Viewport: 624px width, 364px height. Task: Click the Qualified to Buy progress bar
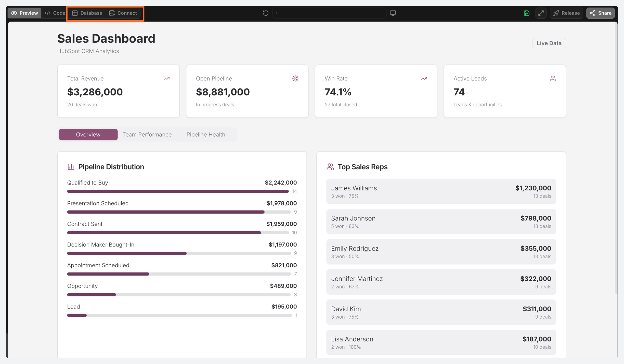point(178,191)
